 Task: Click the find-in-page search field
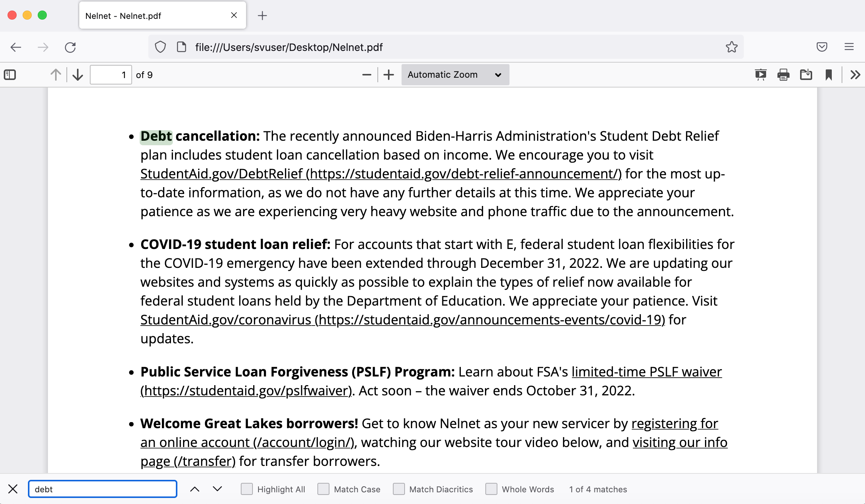click(x=103, y=489)
